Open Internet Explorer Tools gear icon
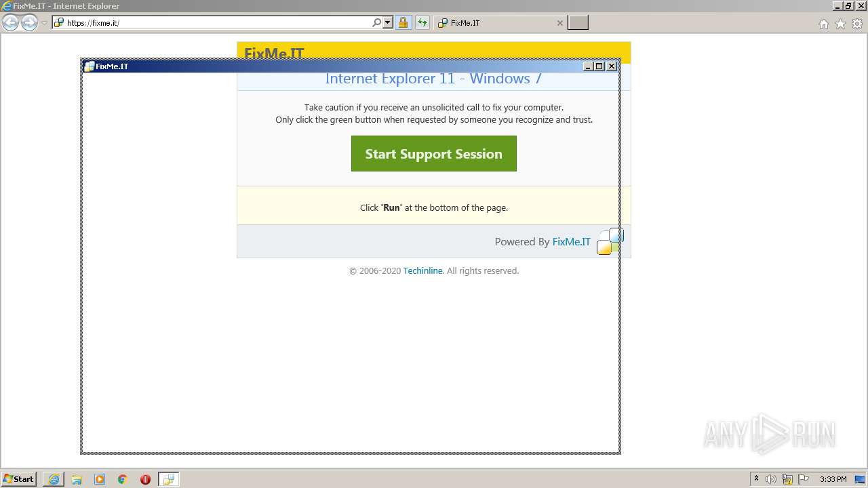The height and width of the screenshot is (488, 868). pyautogui.click(x=857, y=24)
